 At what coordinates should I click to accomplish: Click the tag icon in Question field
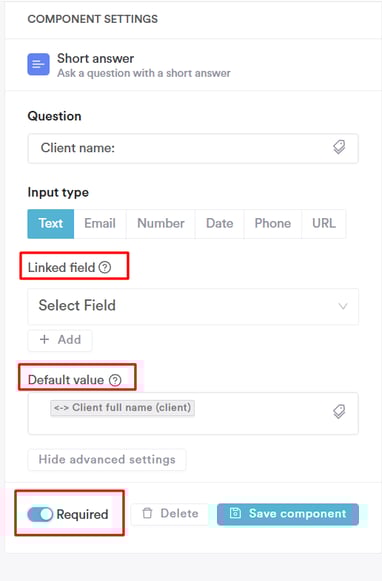point(339,147)
